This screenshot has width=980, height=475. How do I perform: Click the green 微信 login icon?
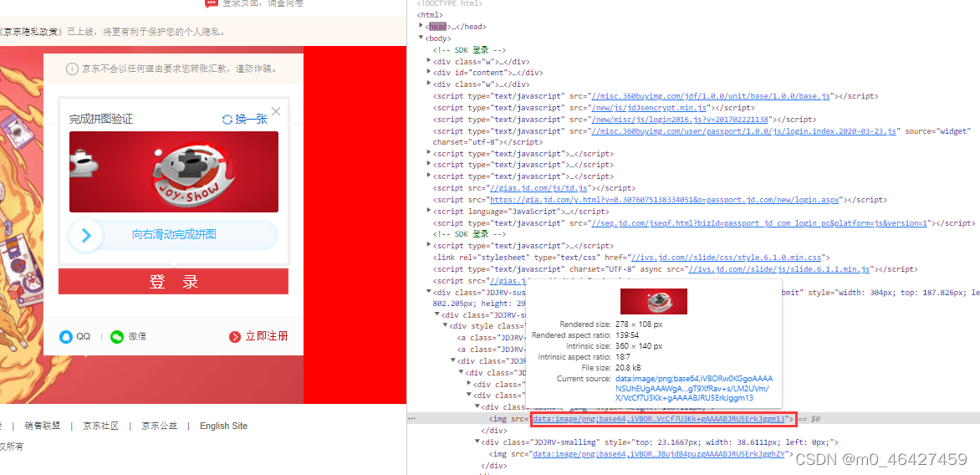click(x=117, y=337)
